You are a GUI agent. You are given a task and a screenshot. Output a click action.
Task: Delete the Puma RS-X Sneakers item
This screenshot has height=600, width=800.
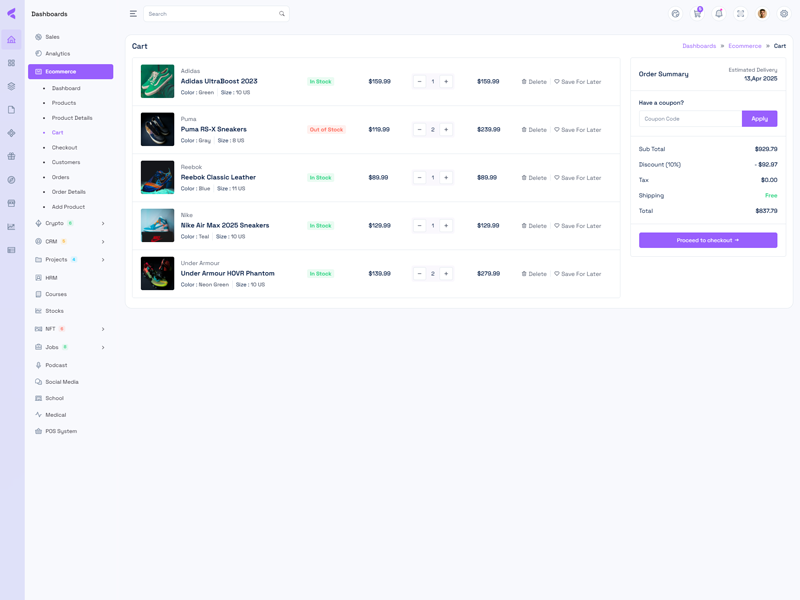pyautogui.click(x=534, y=130)
